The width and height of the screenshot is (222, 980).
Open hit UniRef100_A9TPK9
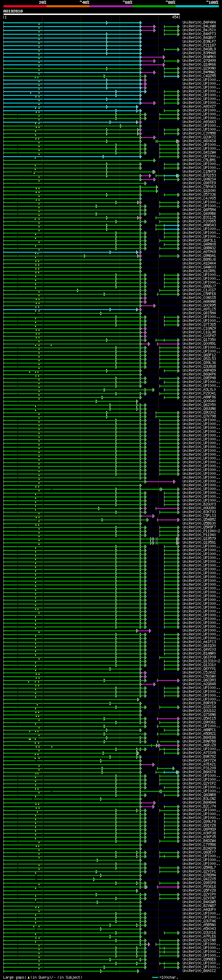coord(199,252)
